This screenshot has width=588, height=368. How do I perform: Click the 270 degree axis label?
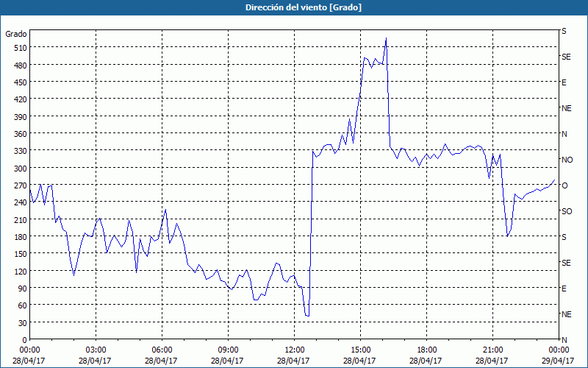21,185
